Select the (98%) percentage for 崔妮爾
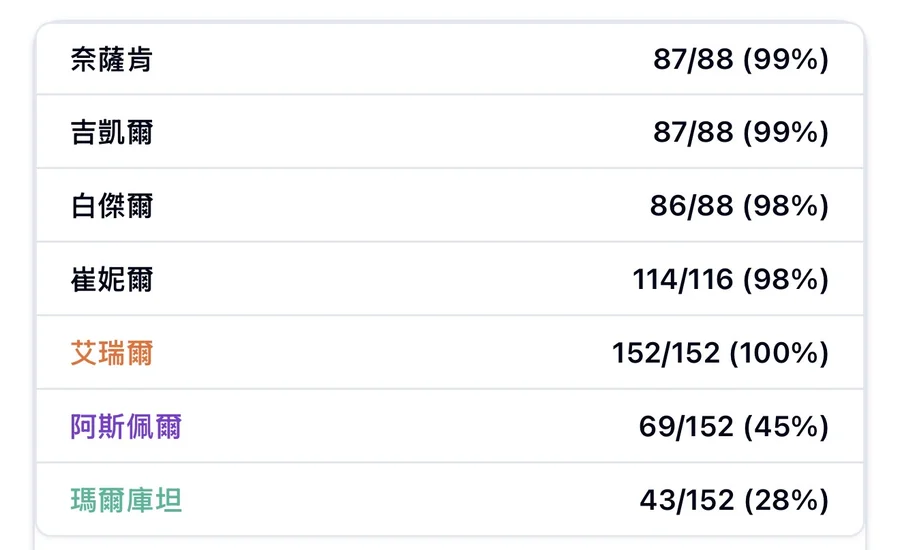 click(786, 279)
